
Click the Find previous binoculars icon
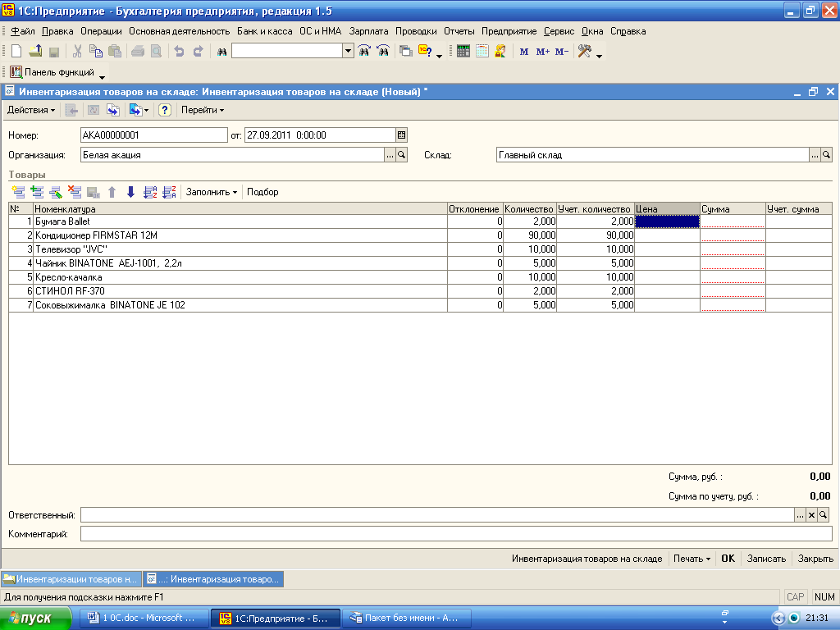(383, 52)
